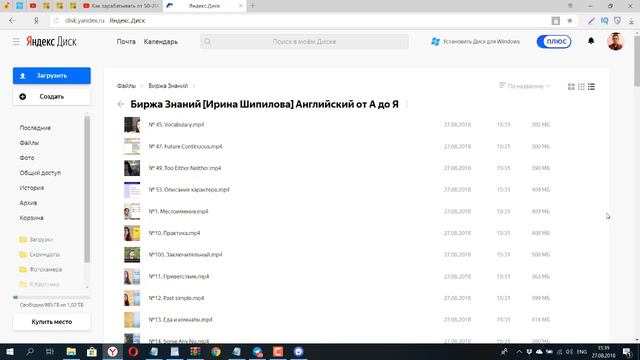Viewport: 640px width, 360px height.
Task: Click the Protect shield icon in toolbar
Action: (x=618, y=20)
